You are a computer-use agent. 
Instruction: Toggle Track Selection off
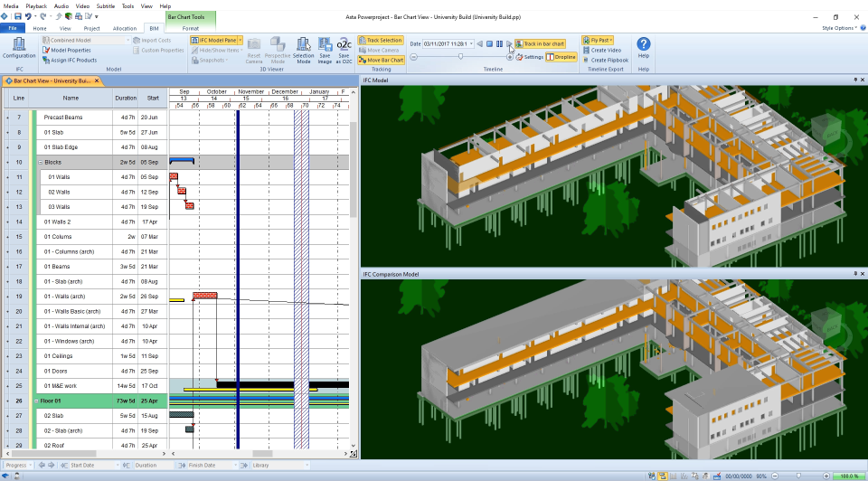(x=380, y=40)
